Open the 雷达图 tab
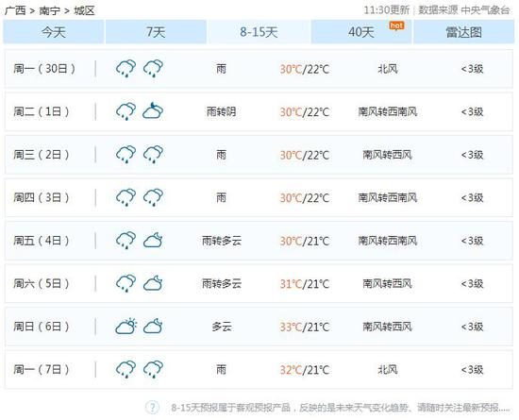The height and width of the screenshot is (420, 519). coord(463,32)
